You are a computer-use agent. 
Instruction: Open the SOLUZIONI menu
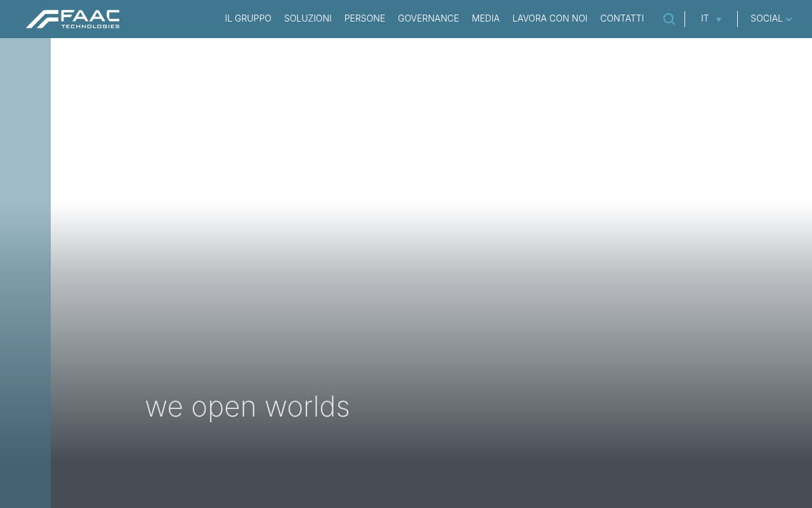[x=308, y=18]
